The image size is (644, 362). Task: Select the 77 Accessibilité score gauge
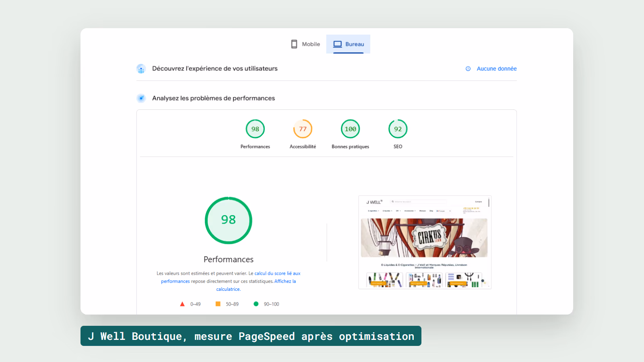[x=303, y=129]
